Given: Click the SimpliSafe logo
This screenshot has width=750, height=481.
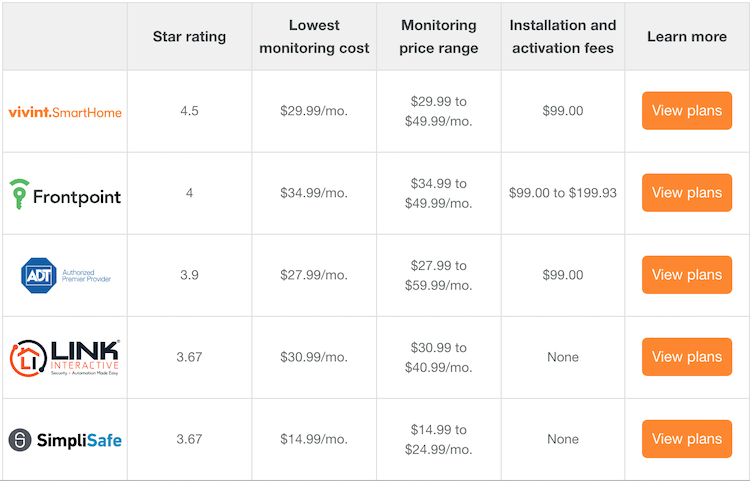Looking at the screenshot, I should pyautogui.click(x=65, y=439).
